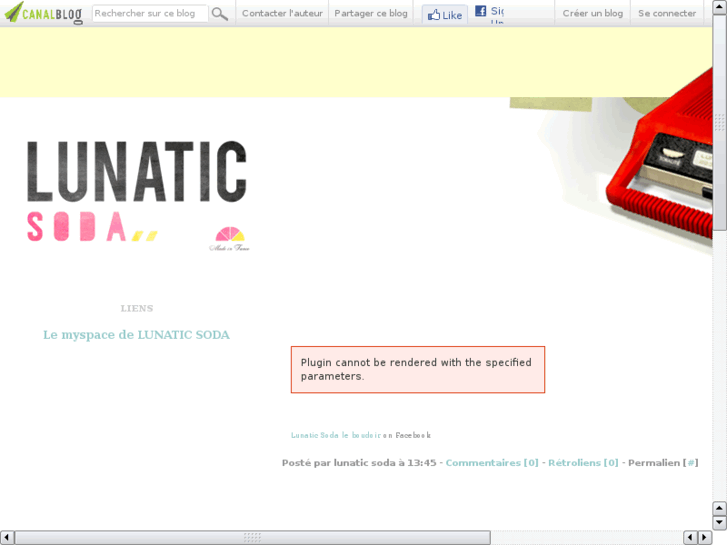Click the magnifying glass search icon
Viewport: 727px width, 545px height.
click(220, 14)
